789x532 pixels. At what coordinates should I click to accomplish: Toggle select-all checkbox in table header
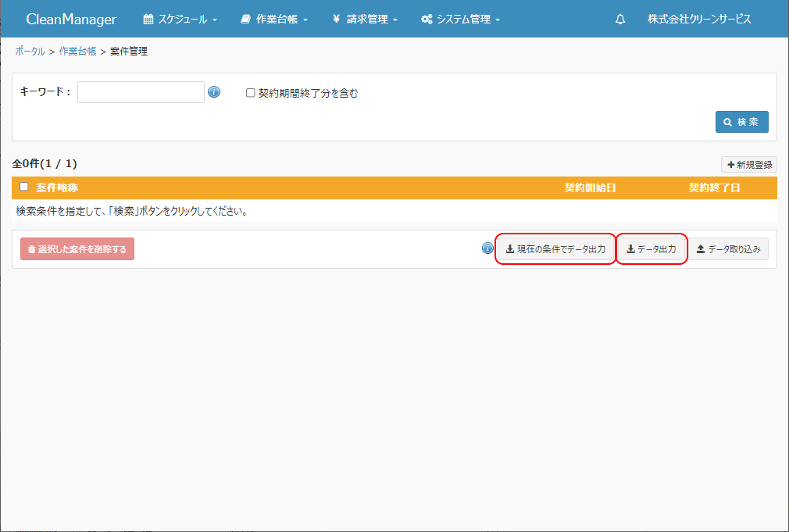pos(23,187)
